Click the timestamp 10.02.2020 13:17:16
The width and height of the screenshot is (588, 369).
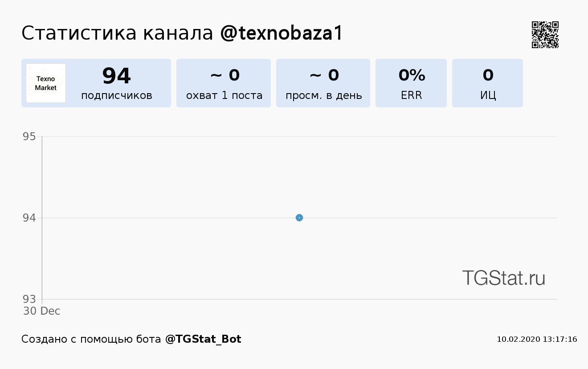point(537,340)
